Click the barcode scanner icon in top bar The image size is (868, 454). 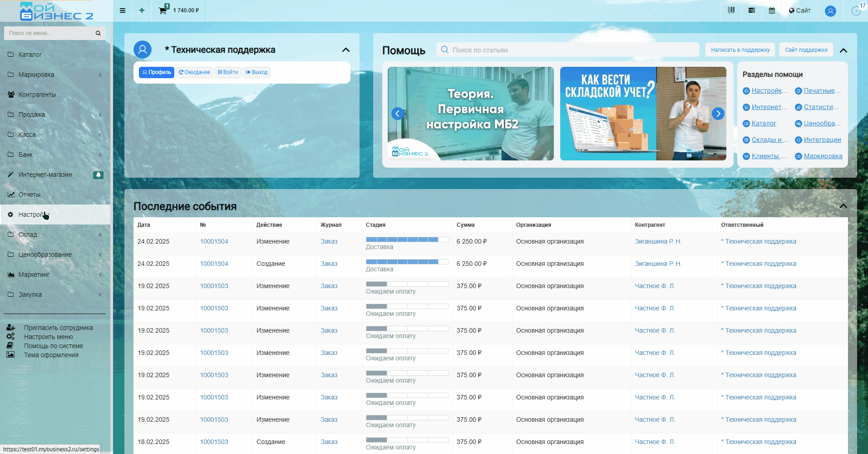tap(731, 10)
